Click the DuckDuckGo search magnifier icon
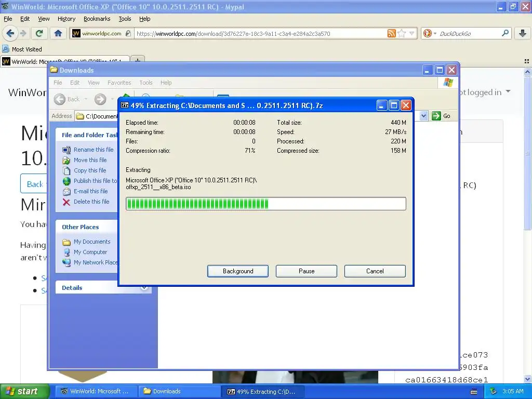 pyautogui.click(x=505, y=33)
